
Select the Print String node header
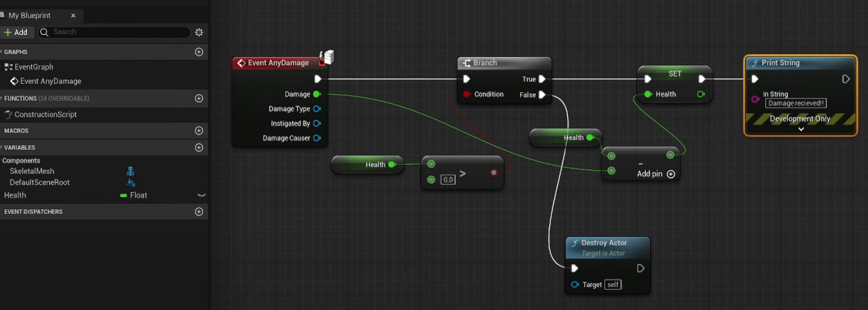[800, 63]
